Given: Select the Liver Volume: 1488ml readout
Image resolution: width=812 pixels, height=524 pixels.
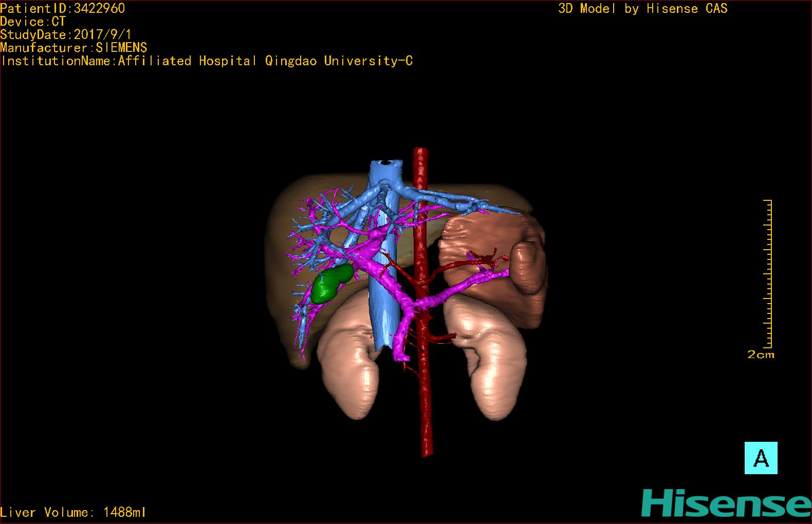Looking at the screenshot, I should click(x=73, y=512).
